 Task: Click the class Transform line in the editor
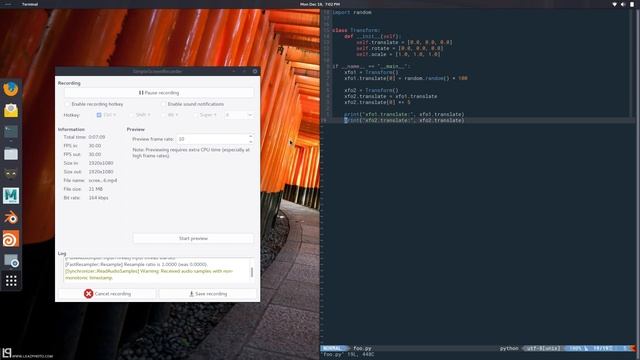pos(356,30)
